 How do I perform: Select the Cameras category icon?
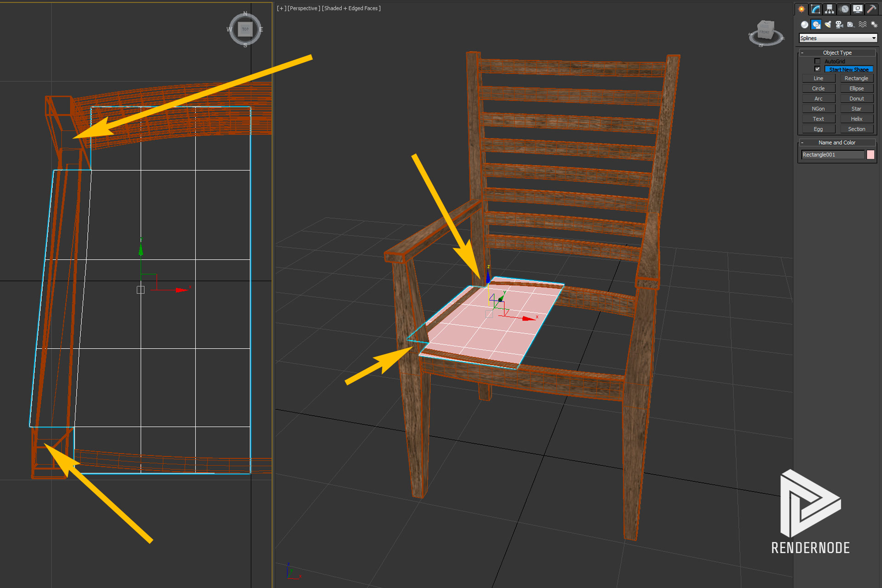(x=839, y=25)
